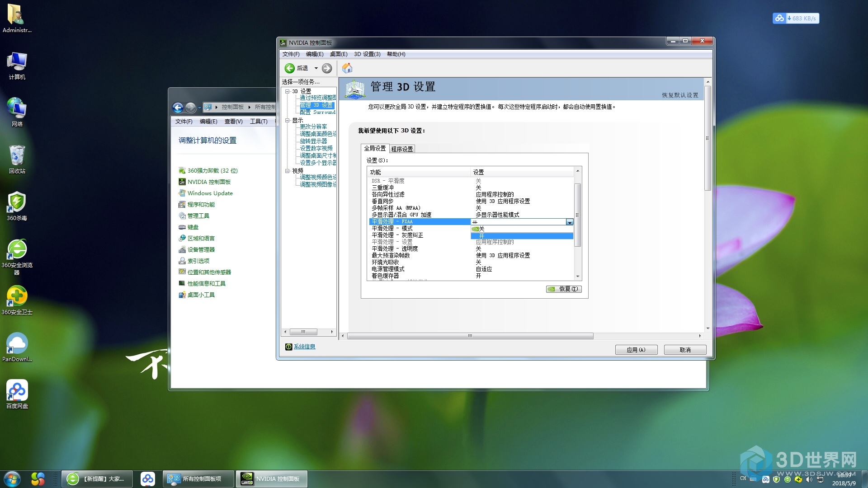Select 管理 3D 设置 tree item

pos(316,105)
